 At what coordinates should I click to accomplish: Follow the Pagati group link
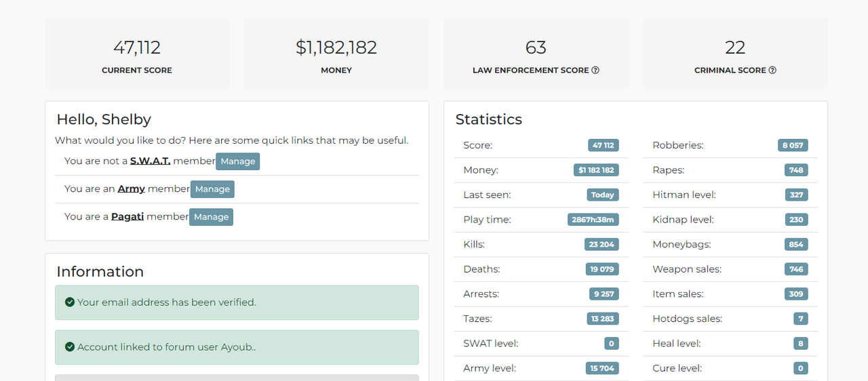[x=127, y=216]
